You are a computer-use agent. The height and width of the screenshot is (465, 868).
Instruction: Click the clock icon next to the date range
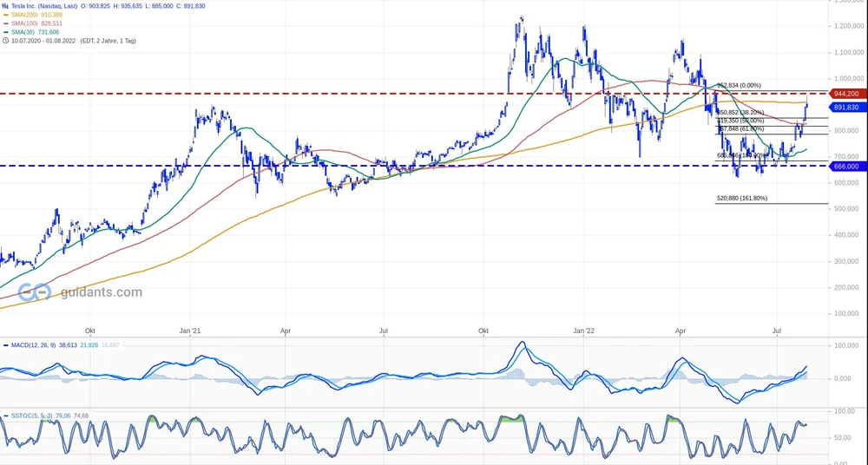(6, 41)
